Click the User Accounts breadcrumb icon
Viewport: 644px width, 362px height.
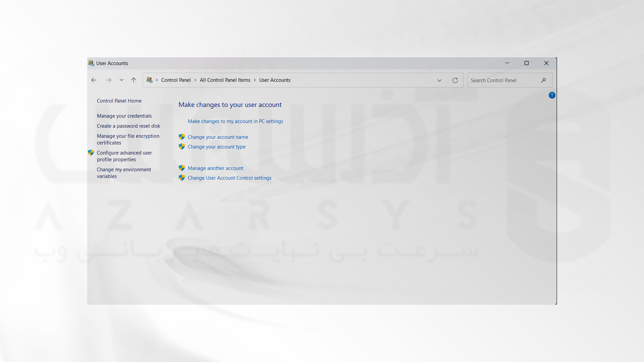point(150,80)
